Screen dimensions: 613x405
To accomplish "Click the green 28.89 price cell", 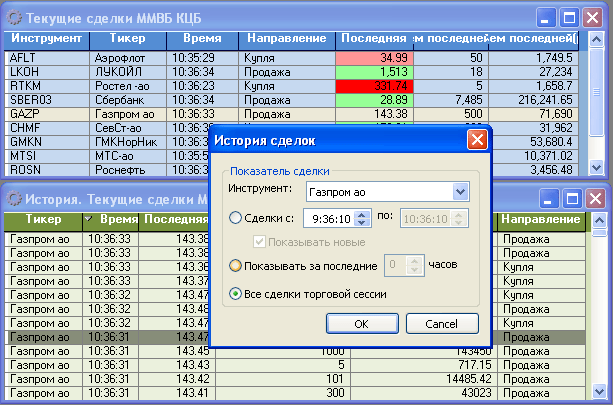I will 375,100.
